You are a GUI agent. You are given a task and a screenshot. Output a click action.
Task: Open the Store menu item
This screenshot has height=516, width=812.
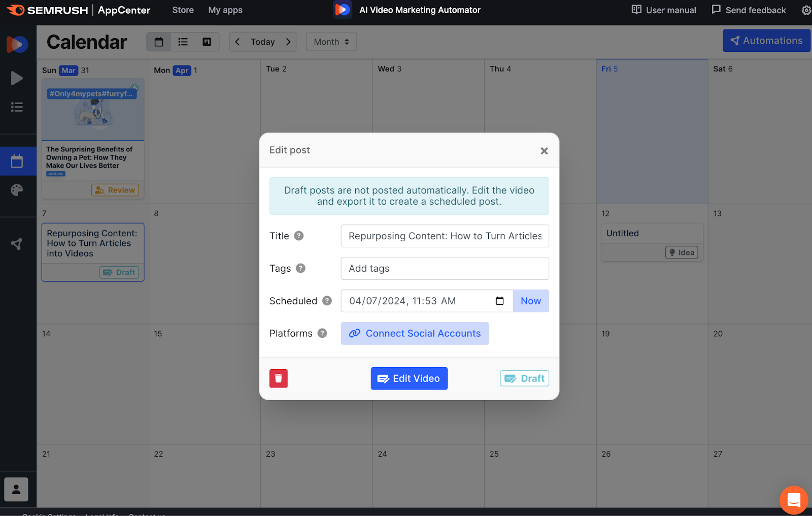(x=183, y=10)
